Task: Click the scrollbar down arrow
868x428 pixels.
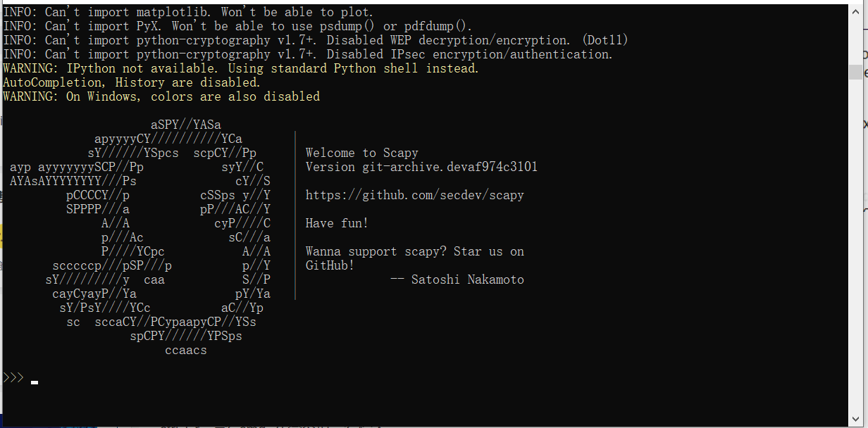Action: click(x=855, y=418)
